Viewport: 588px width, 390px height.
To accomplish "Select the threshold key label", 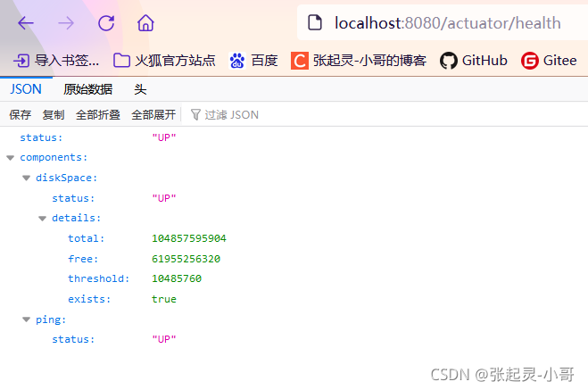I will 99,278.
